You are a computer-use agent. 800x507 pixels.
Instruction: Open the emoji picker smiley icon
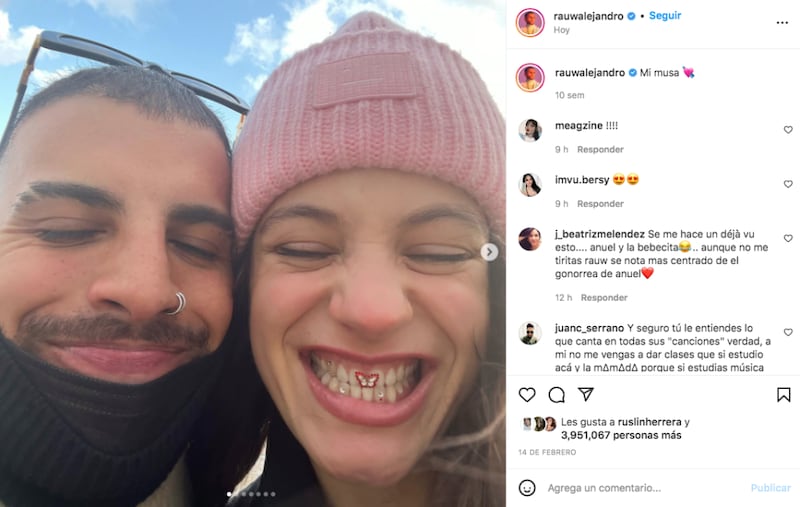pos(527,488)
